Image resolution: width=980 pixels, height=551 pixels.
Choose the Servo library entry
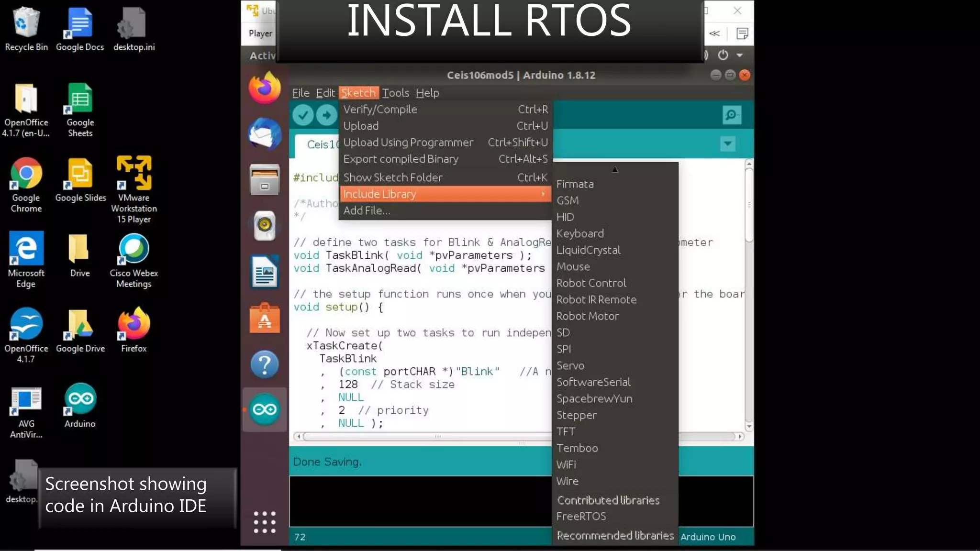click(x=570, y=365)
